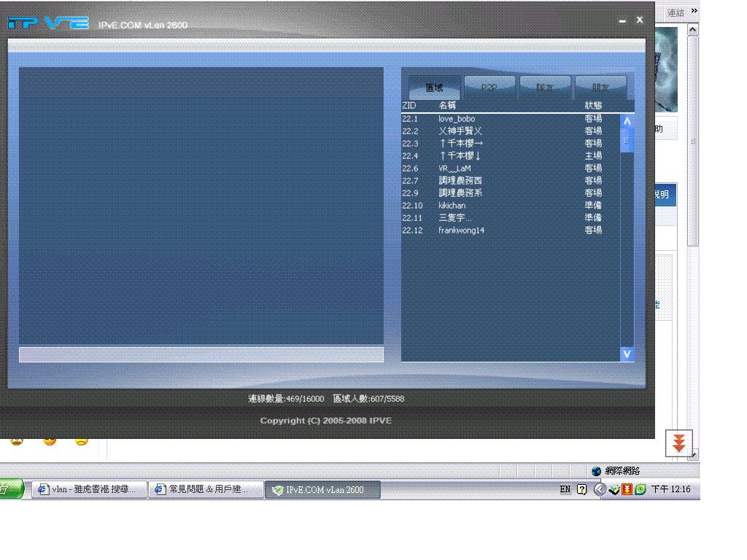Click the IPVE logo in title bar

[49, 23]
